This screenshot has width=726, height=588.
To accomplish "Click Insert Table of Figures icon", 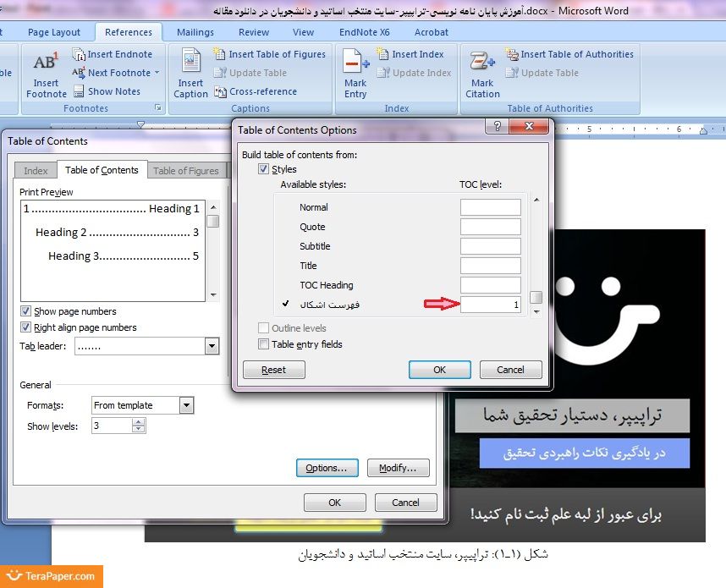I will 220,54.
